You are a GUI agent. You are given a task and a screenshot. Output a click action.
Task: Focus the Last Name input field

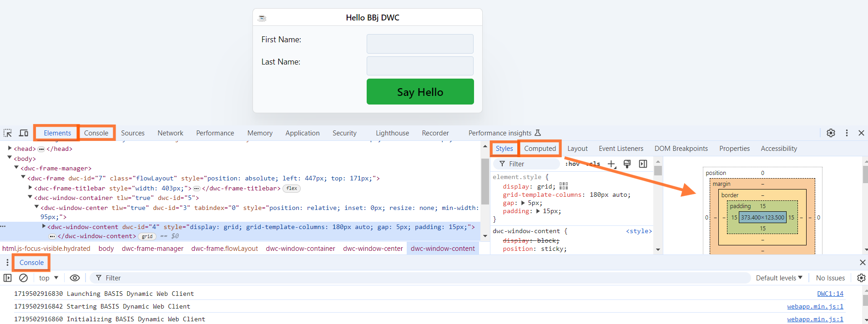[x=420, y=66]
